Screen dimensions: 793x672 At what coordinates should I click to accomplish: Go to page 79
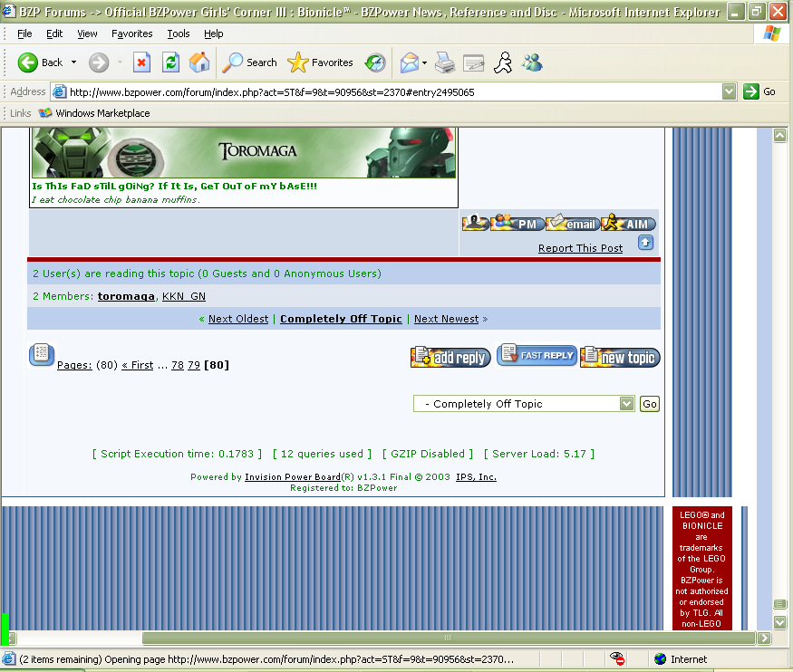click(194, 365)
